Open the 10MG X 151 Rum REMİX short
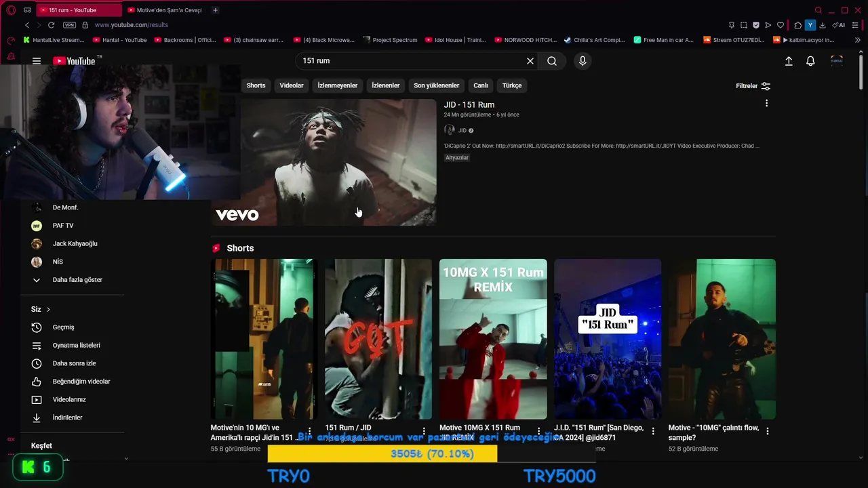The image size is (868, 488). (x=493, y=339)
